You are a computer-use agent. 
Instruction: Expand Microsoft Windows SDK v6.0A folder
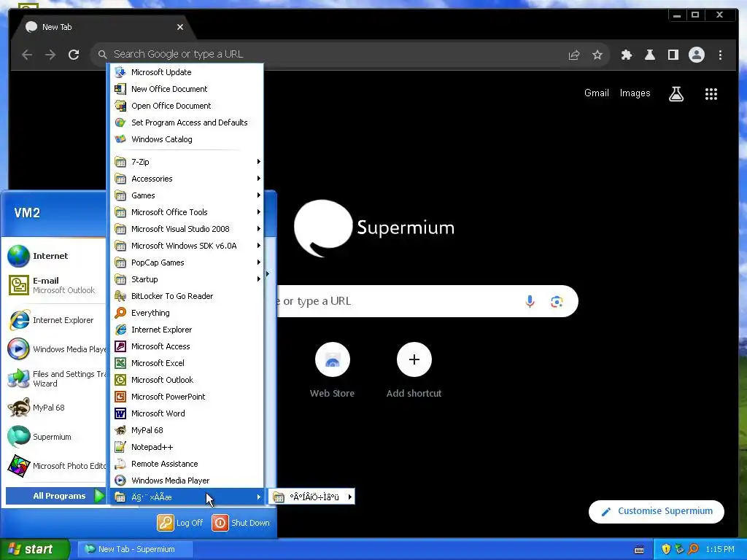187,246
